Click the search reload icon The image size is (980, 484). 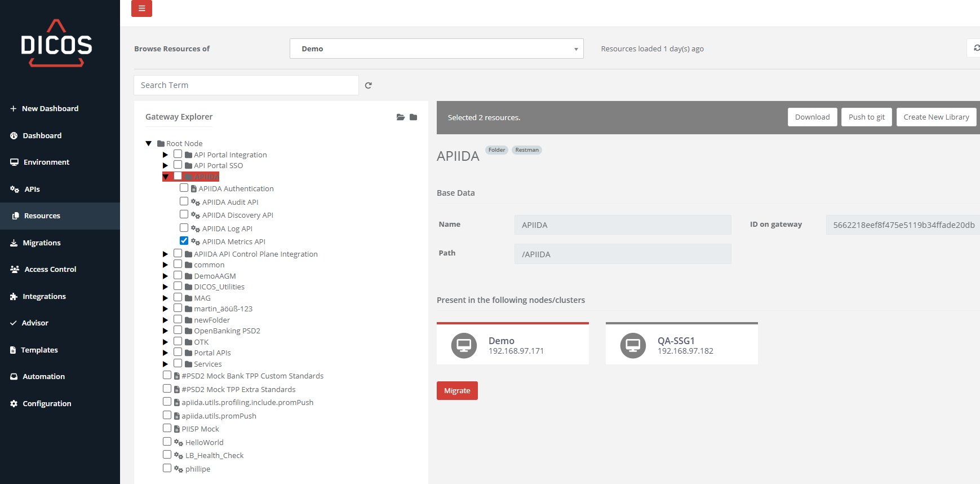368,85
